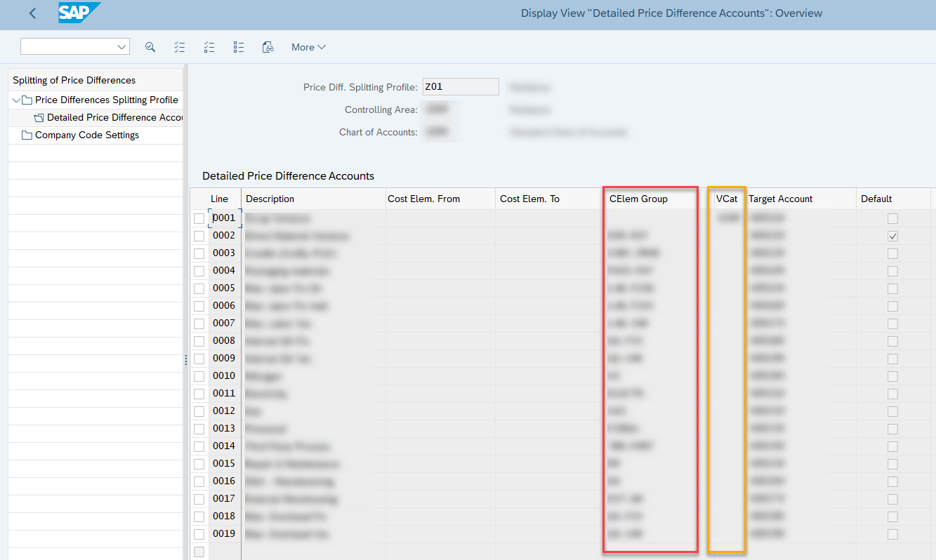
Task: Click the Deselect All list icon
Action: click(239, 47)
